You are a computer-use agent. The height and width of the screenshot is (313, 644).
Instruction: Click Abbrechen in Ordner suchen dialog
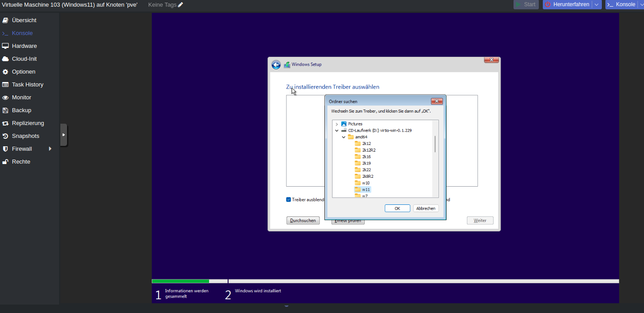pos(426,208)
